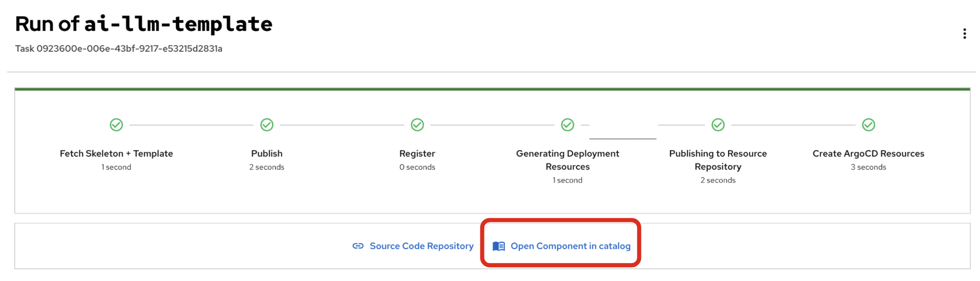Click the Publishing to Resource Repository checkmark

tap(718, 125)
